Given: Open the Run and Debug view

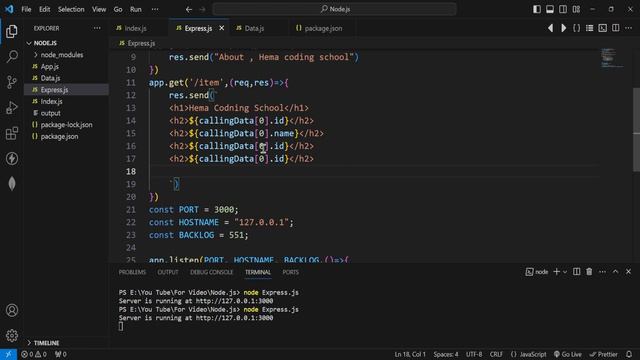Looking at the screenshot, I should pyautogui.click(x=12, y=108).
